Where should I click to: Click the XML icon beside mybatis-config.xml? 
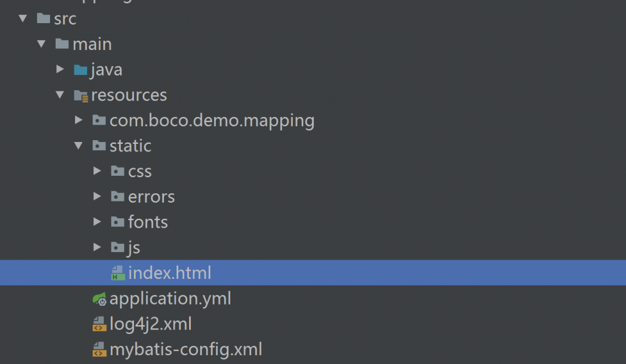(99, 350)
